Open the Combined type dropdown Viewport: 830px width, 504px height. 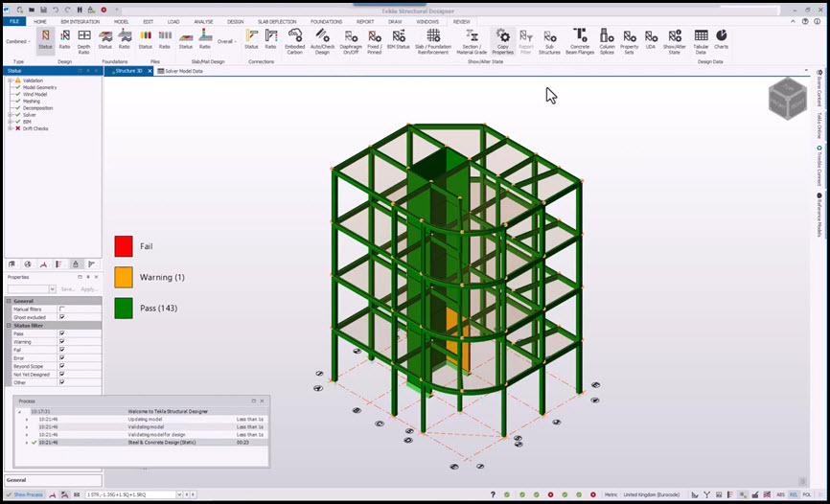(x=18, y=41)
